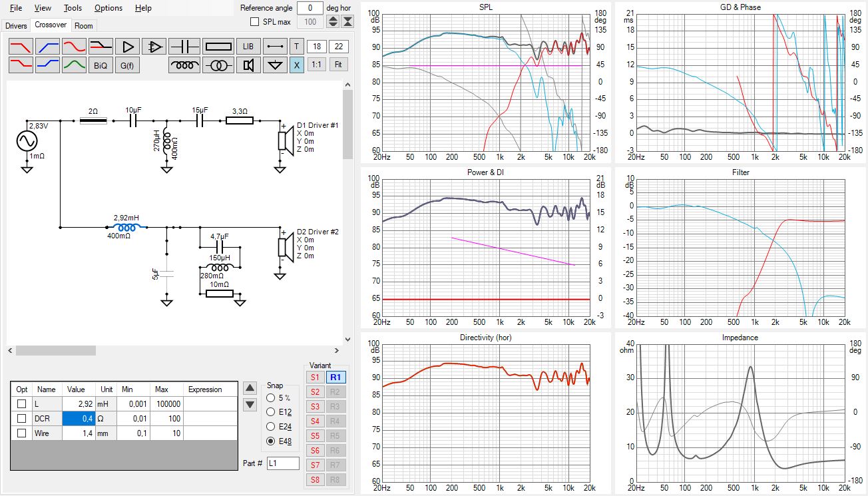Click the op-amp component icon
Screen dimensions: 868x496
pyautogui.click(x=154, y=47)
